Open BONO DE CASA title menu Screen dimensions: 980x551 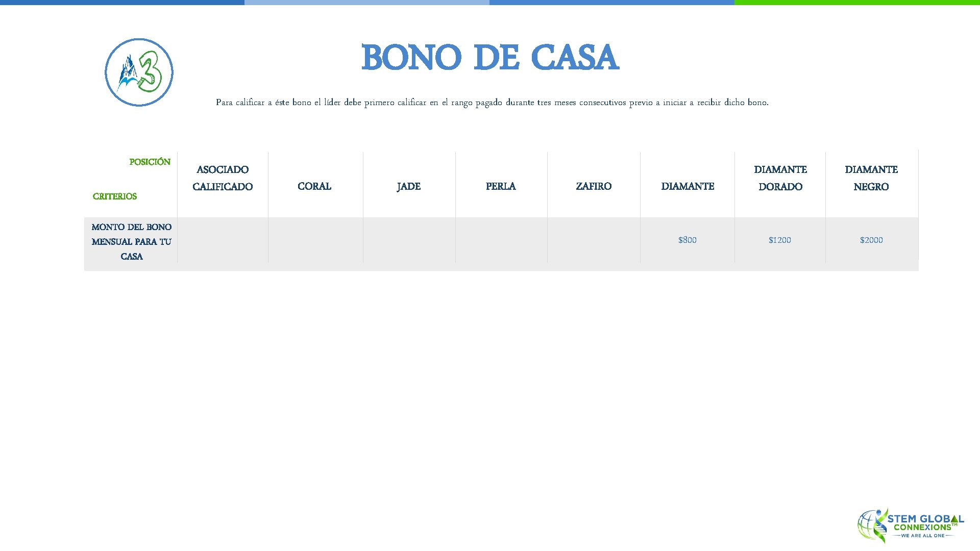(x=490, y=59)
